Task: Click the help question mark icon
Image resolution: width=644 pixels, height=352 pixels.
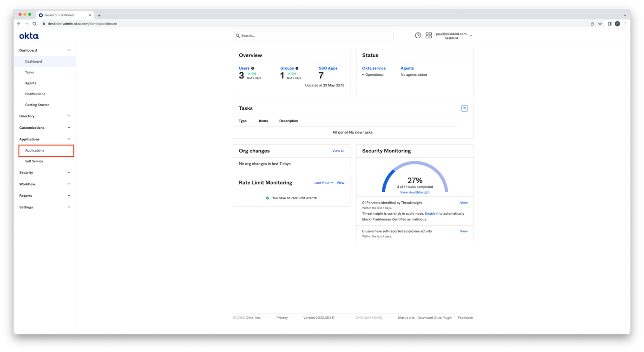Action: 418,35
